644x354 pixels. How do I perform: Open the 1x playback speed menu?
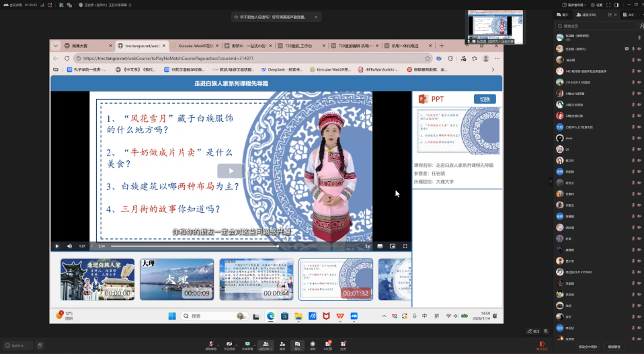[x=367, y=246]
